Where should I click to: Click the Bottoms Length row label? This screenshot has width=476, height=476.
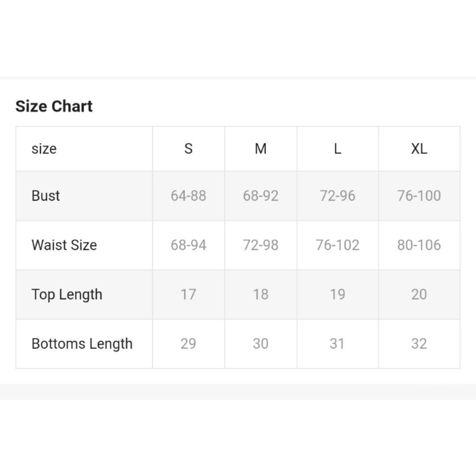coord(82,344)
